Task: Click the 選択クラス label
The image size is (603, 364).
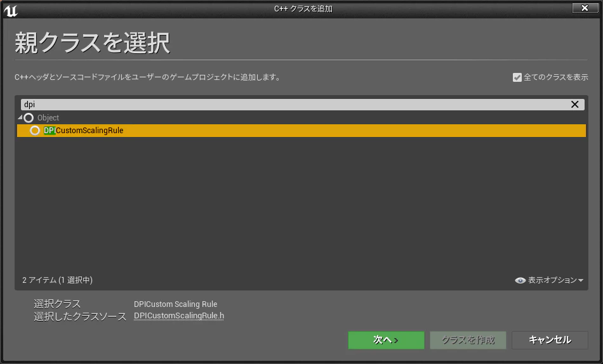Action: (57, 304)
